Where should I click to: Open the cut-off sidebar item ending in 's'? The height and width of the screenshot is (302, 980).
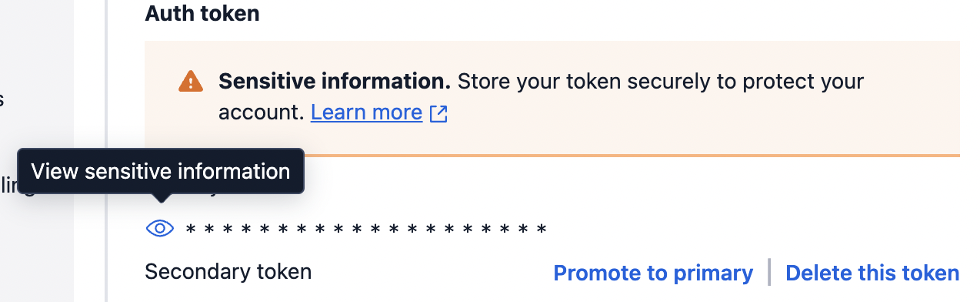click(x=2, y=99)
